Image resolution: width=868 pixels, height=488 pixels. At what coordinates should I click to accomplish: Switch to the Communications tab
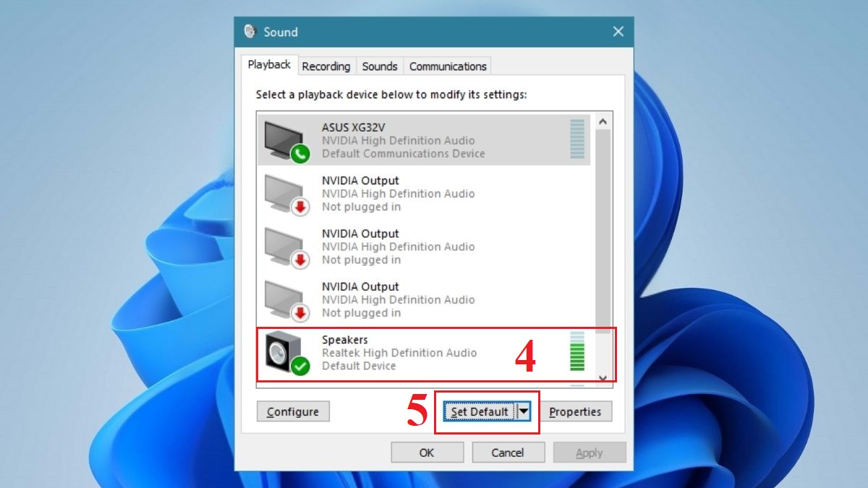coord(448,67)
